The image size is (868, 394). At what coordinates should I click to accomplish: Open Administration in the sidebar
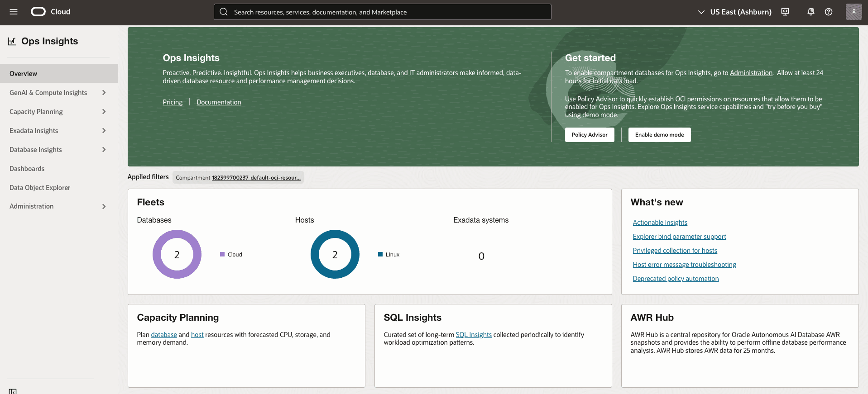(x=32, y=206)
